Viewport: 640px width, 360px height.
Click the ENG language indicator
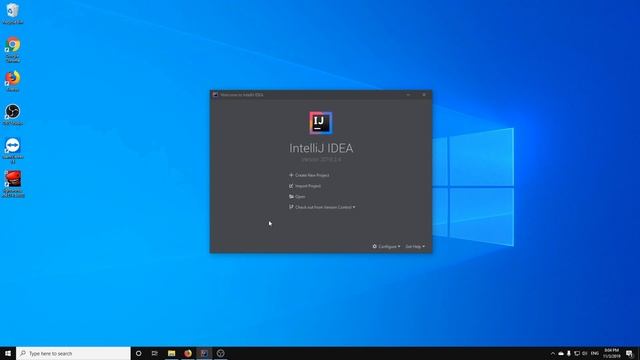595,353
